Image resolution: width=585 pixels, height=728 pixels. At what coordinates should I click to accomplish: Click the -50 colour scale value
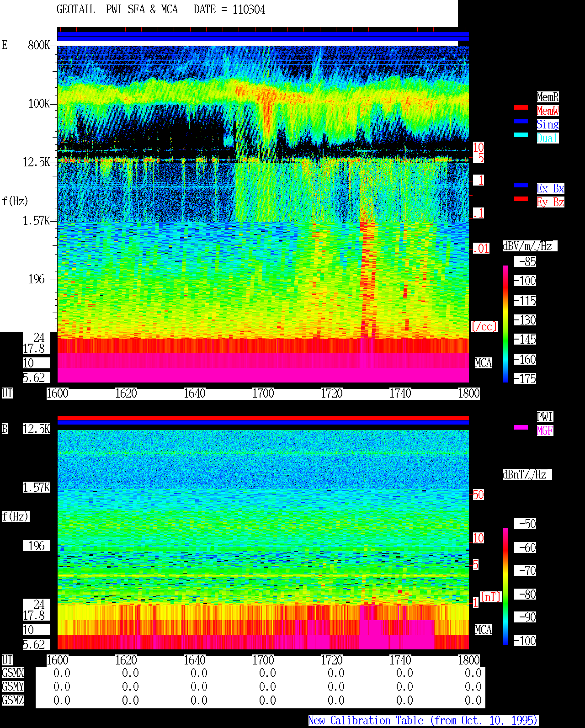[525, 524]
